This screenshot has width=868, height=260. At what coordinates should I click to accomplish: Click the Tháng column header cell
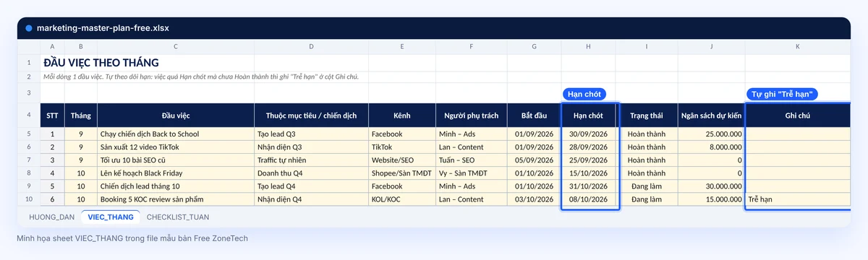[81, 116]
